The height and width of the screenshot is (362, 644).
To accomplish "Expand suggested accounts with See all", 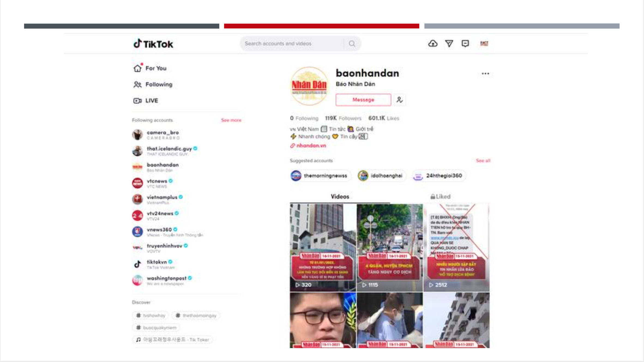I will tap(483, 161).
